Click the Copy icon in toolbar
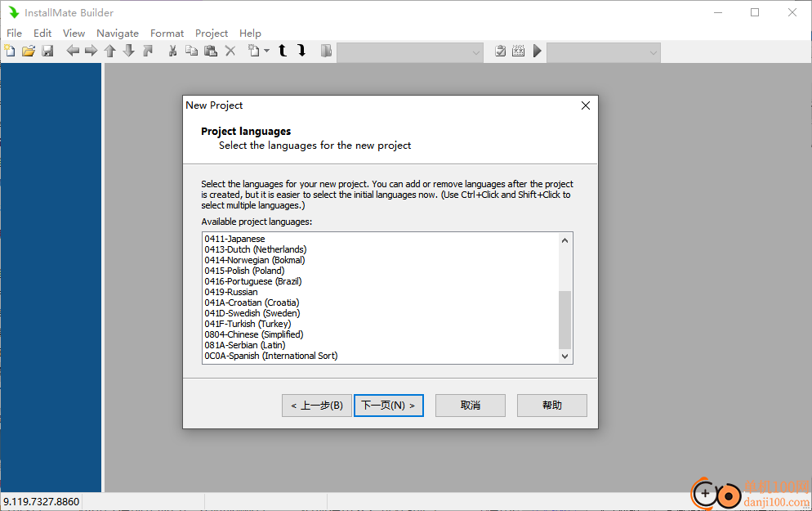 coord(192,51)
